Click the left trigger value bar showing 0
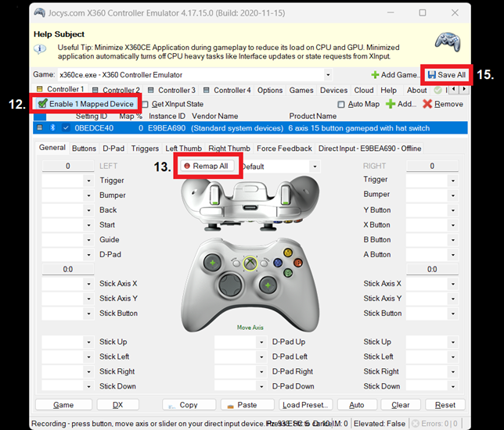The width and height of the screenshot is (504, 430). [x=68, y=166]
